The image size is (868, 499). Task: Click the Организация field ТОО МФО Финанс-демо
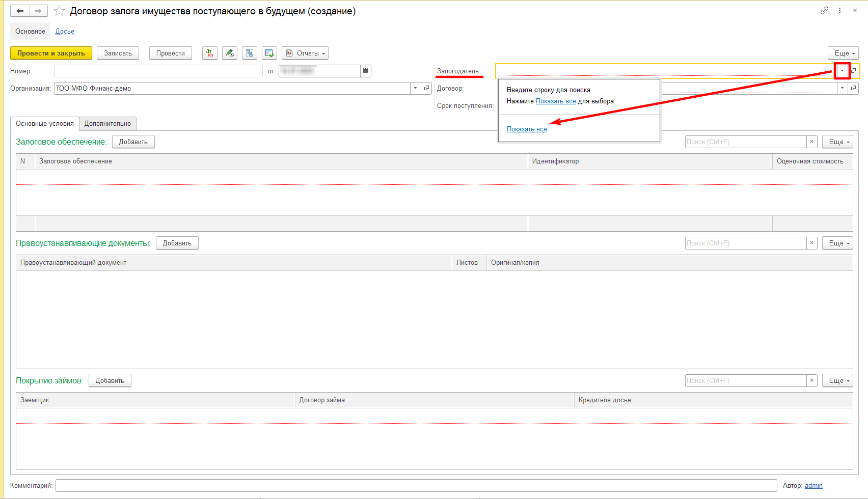pos(232,88)
